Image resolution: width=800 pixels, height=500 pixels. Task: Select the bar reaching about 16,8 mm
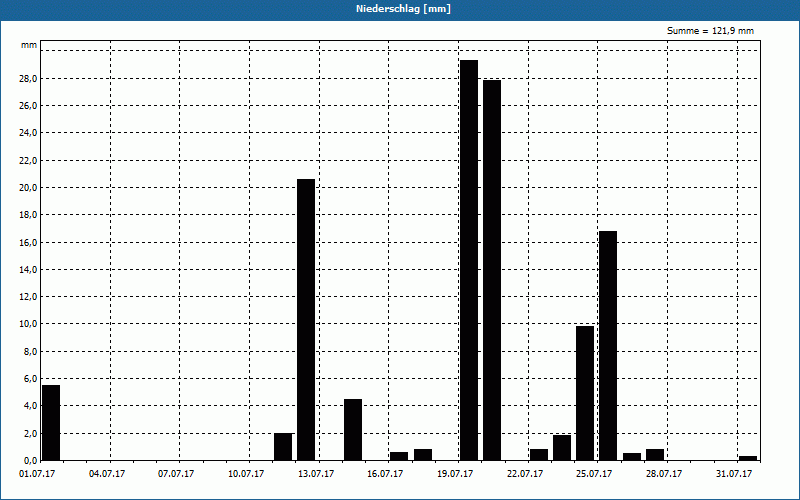pyautogui.click(x=608, y=346)
